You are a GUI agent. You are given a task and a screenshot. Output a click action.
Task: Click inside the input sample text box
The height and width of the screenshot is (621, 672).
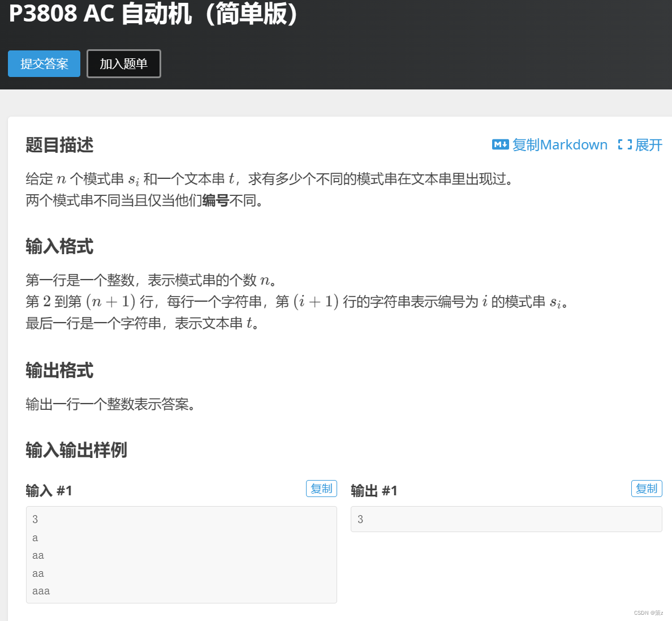[181, 555]
